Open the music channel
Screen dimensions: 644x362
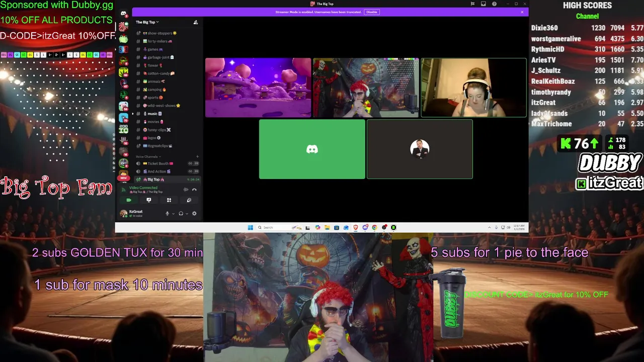click(x=168, y=114)
